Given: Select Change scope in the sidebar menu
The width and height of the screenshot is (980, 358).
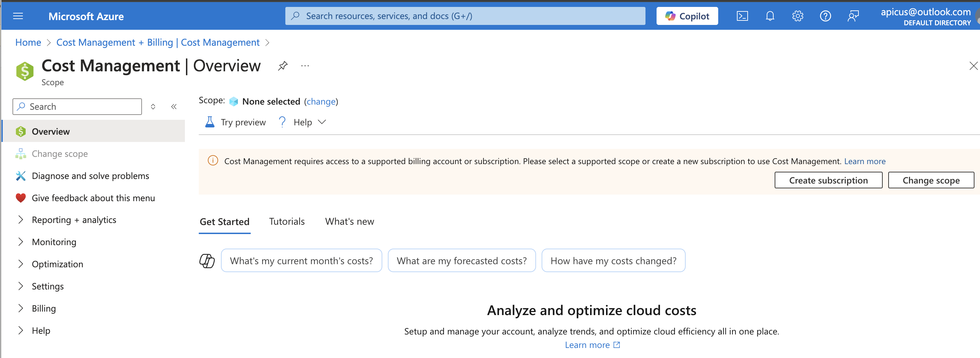Looking at the screenshot, I should (93, 154).
